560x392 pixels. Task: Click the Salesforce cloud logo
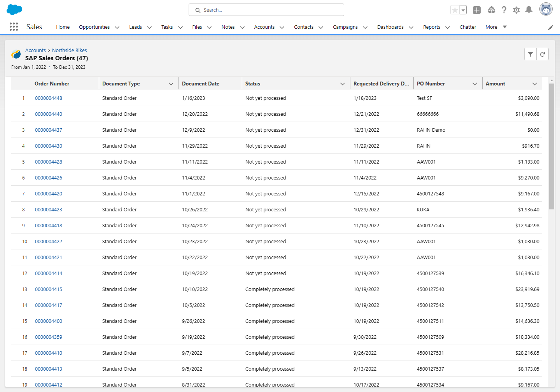pos(15,10)
